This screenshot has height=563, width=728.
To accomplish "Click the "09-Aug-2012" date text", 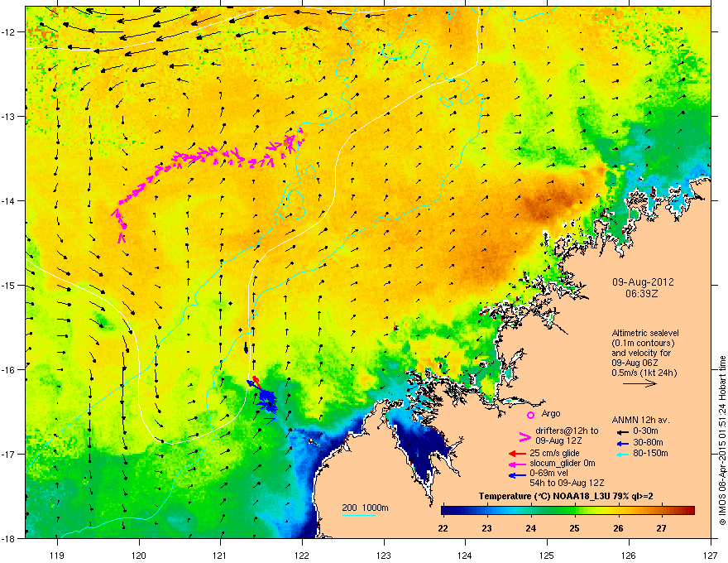I will coord(643,282).
